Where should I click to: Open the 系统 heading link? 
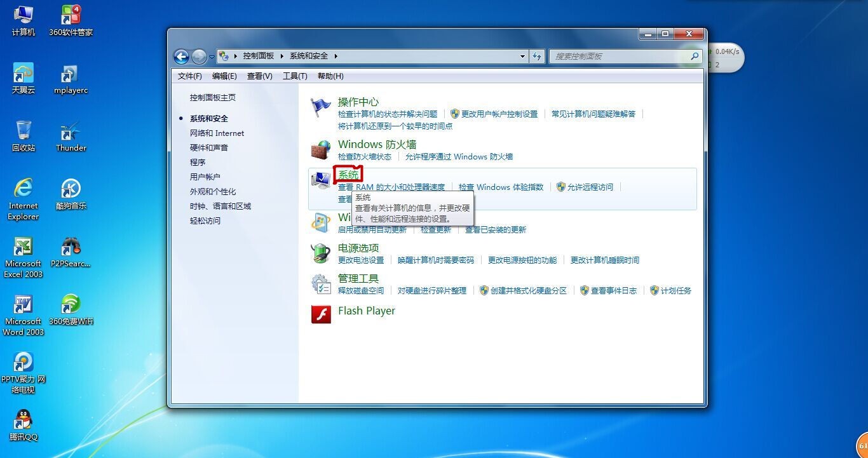pos(348,175)
